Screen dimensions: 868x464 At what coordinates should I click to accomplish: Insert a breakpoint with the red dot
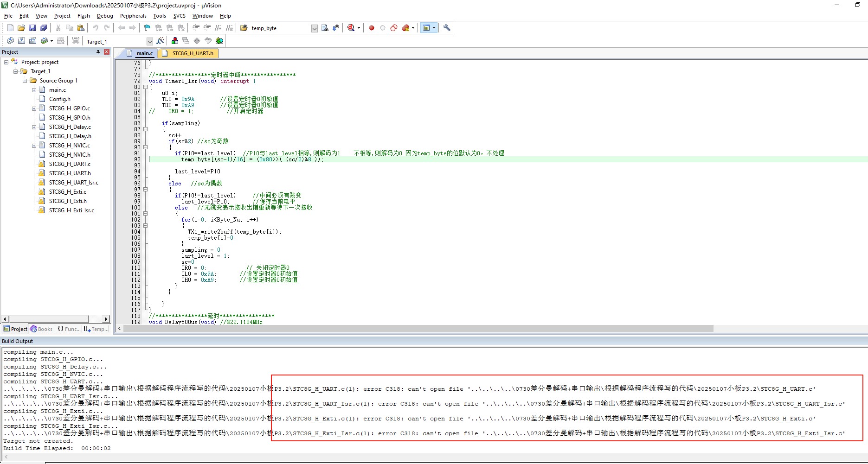pyautogui.click(x=372, y=28)
